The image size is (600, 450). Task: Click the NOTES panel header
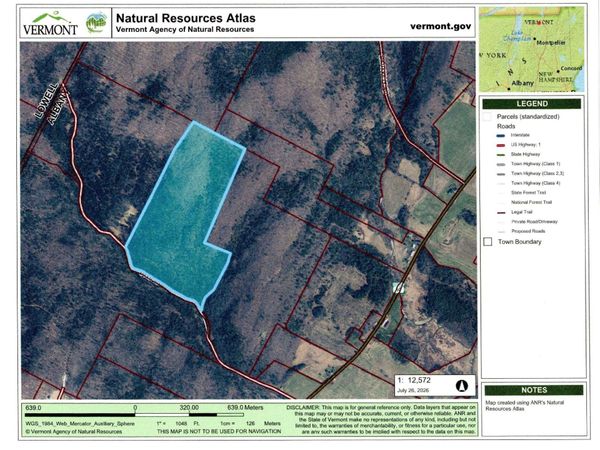point(534,390)
